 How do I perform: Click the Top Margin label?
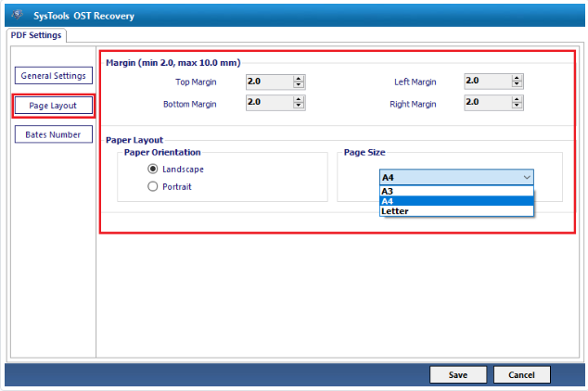pyautogui.click(x=196, y=82)
